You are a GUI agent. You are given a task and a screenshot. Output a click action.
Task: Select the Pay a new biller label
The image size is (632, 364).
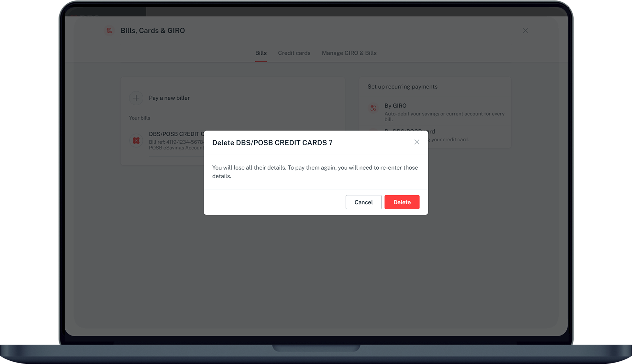(169, 98)
